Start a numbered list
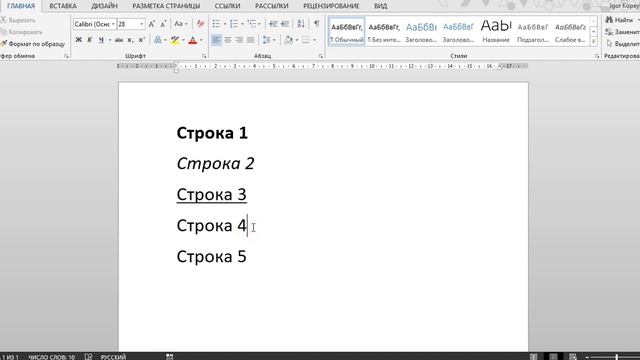The width and height of the screenshot is (640, 360). [234, 24]
